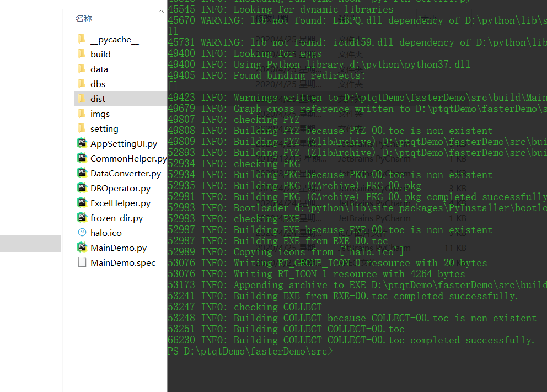Select the file name ExcelHelper.py
The width and height of the screenshot is (547, 392).
(x=120, y=203)
